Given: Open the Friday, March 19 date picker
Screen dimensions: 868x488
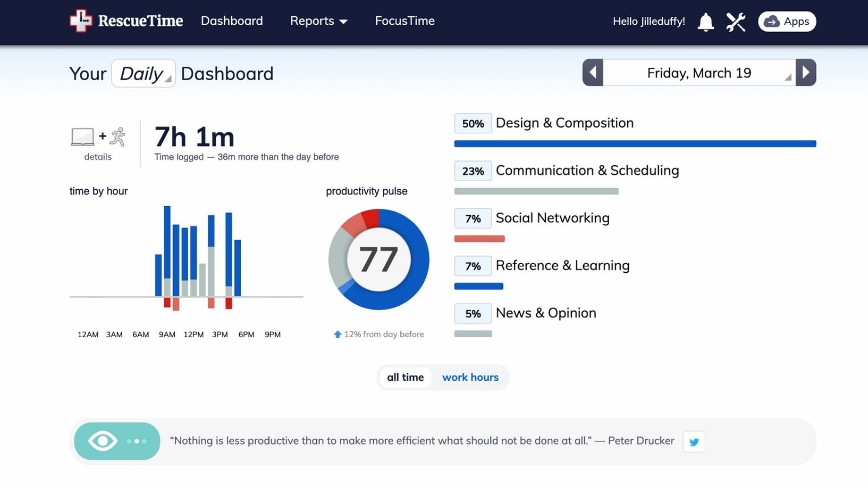Looking at the screenshot, I should (x=699, y=73).
